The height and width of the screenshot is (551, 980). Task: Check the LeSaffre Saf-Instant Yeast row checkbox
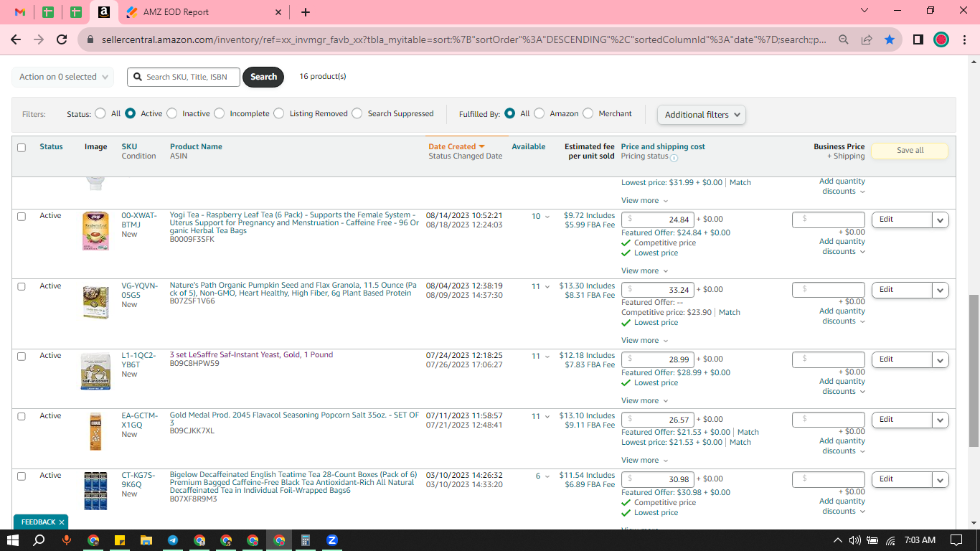point(22,357)
